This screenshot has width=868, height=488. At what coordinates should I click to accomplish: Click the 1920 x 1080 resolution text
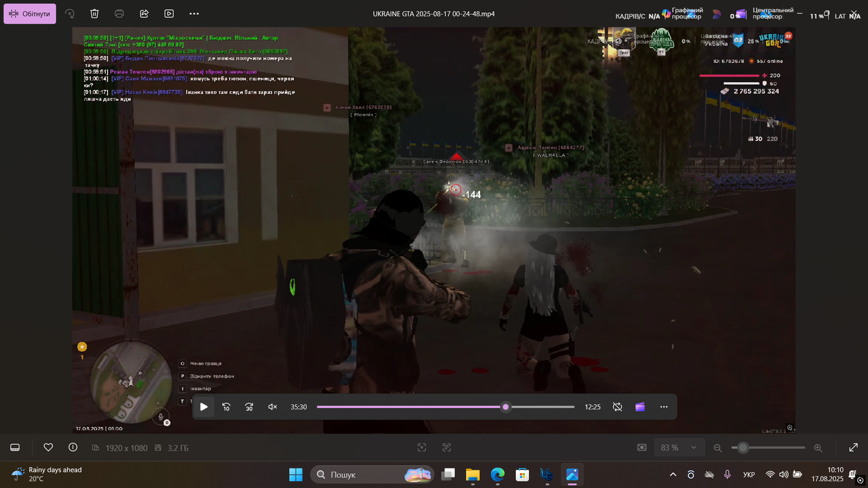[x=126, y=448]
